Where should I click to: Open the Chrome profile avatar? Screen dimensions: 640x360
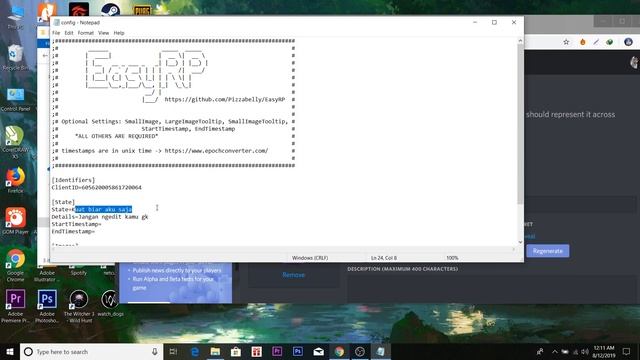pyautogui.click(x=628, y=42)
